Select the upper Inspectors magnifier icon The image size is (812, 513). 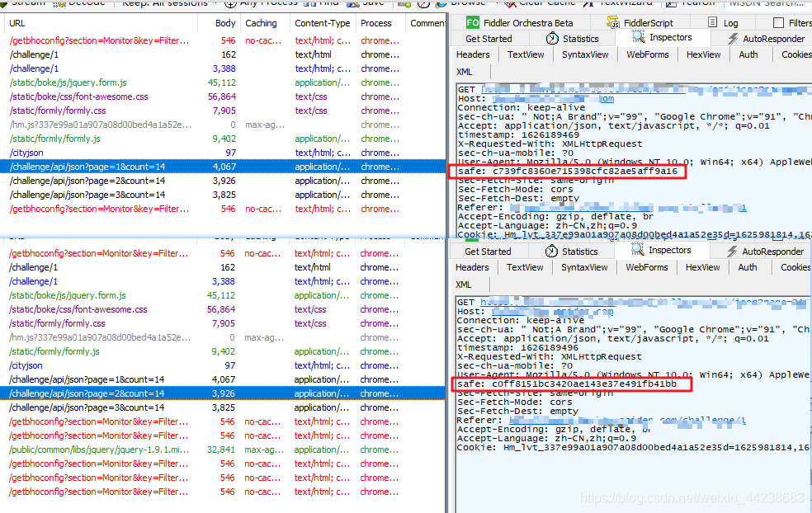coord(638,37)
